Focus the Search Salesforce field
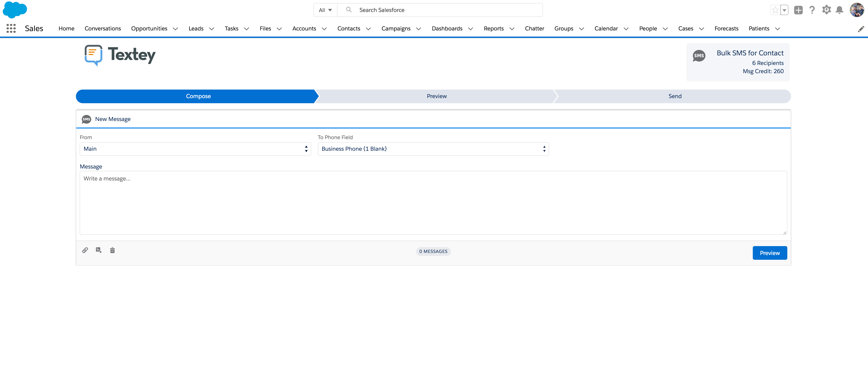 tap(440, 10)
